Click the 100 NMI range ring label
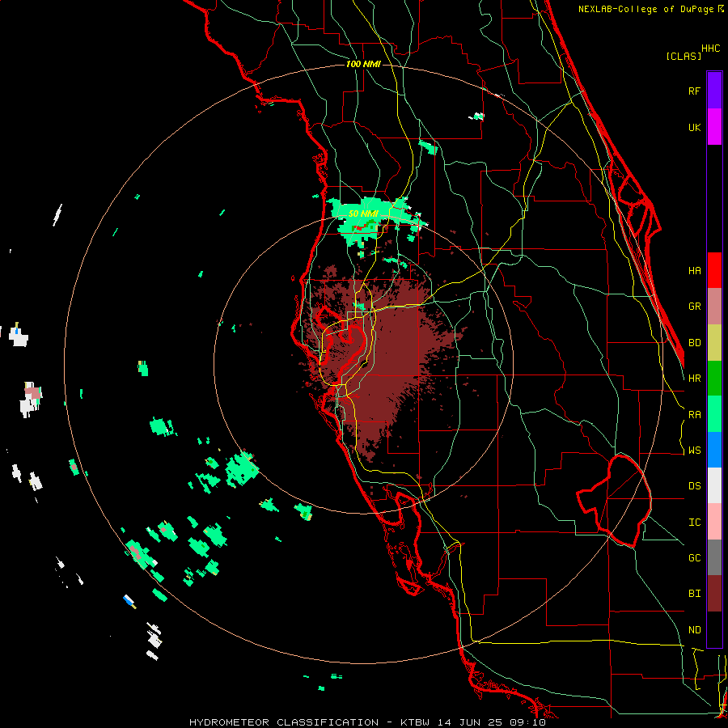 click(x=363, y=64)
